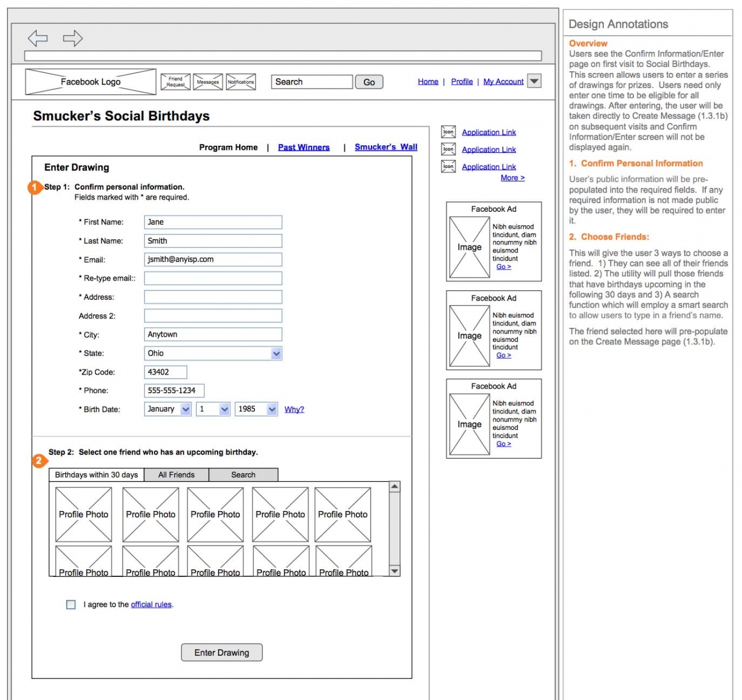Click the browser forward arrow
Image resolution: width=742 pixels, height=700 pixels.
pyautogui.click(x=73, y=38)
